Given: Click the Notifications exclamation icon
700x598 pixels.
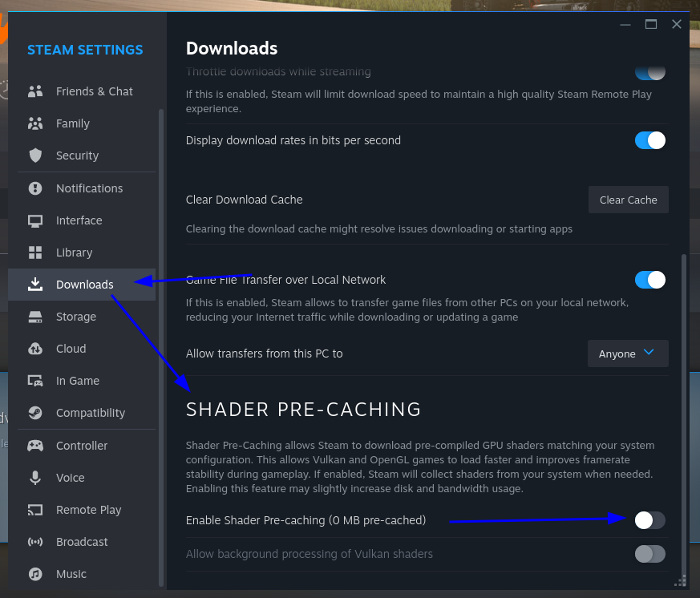Looking at the screenshot, I should tap(35, 188).
